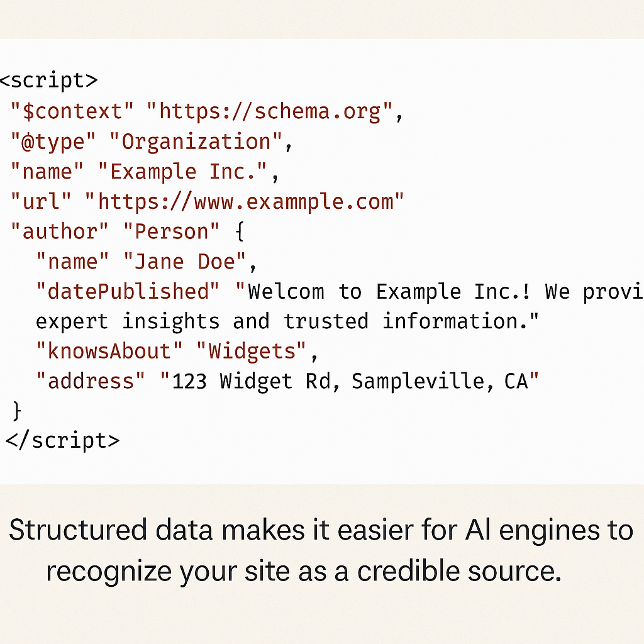Click the opening <script> tag
This screenshot has height=644, width=644.
click(x=49, y=81)
